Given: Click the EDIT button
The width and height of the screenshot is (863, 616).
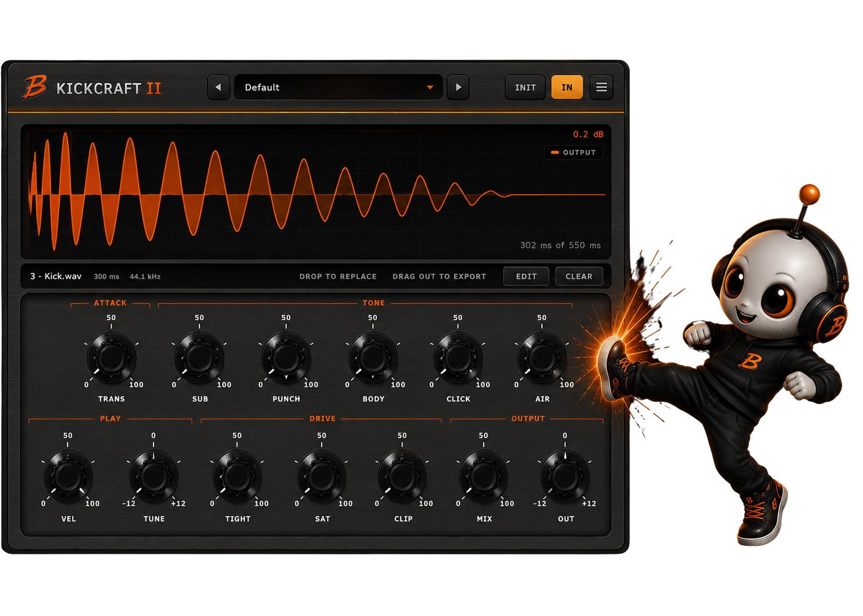Looking at the screenshot, I should pos(526,276).
